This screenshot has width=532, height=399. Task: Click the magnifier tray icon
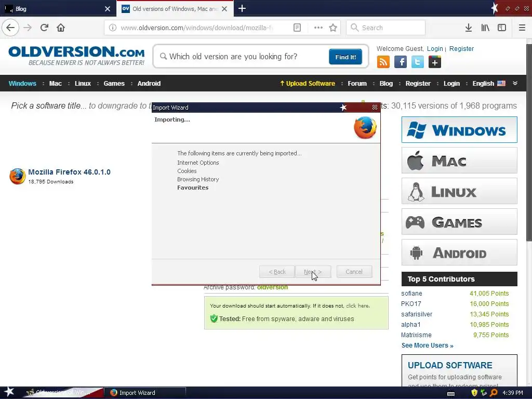point(494,393)
